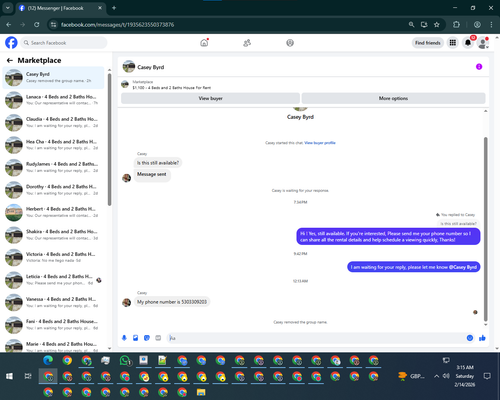
Task: Click the My phone number message bubble
Action: [172, 302]
